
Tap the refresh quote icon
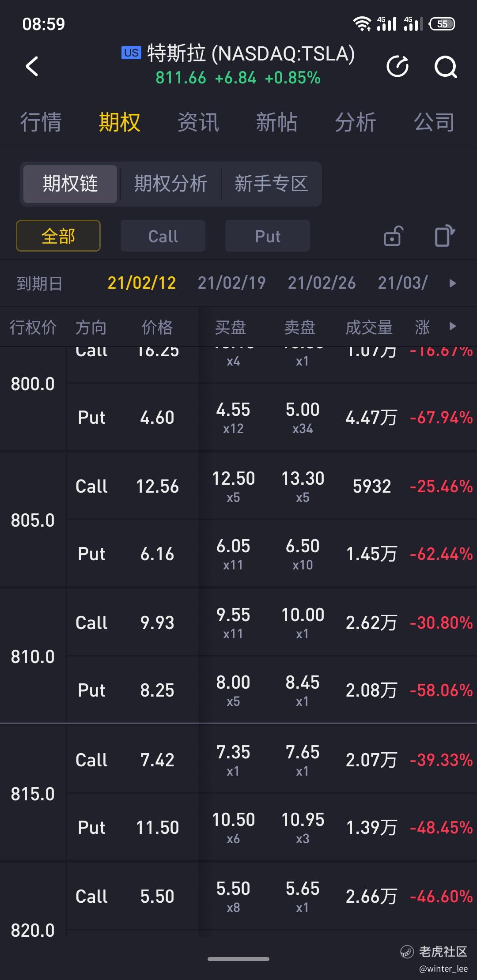397,67
